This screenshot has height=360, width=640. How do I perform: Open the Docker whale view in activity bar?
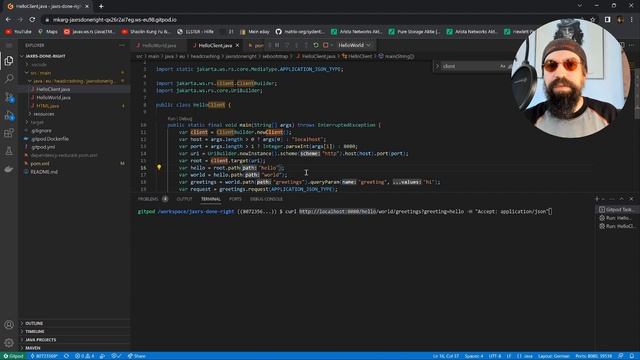click(x=9, y=169)
